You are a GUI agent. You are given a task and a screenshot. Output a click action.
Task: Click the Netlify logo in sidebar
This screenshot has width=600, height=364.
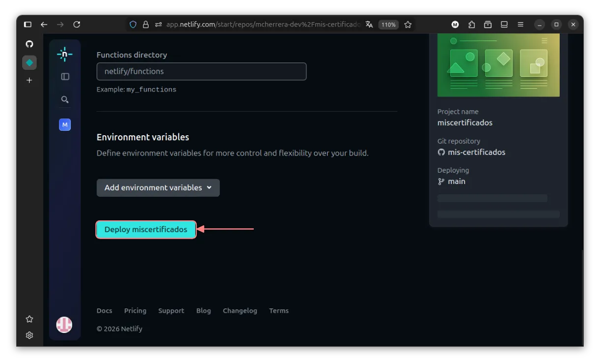(65, 54)
